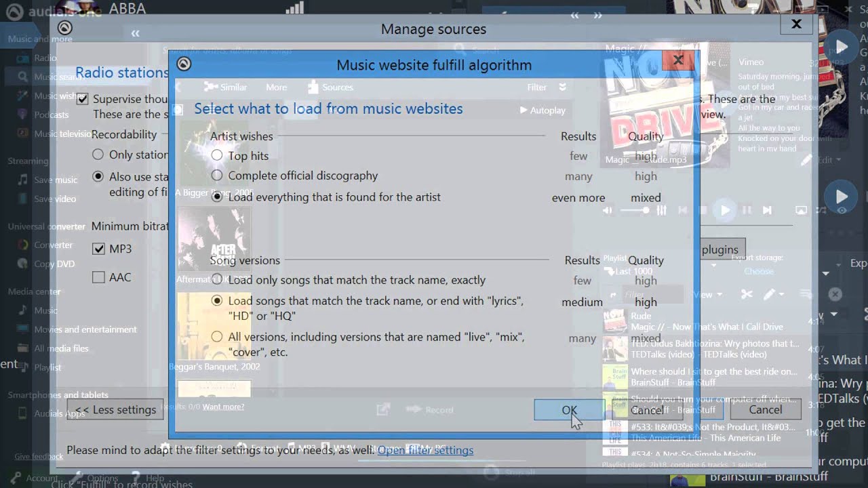Click the Choose export storage link
The width and height of the screenshot is (868, 488).
[758, 271]
